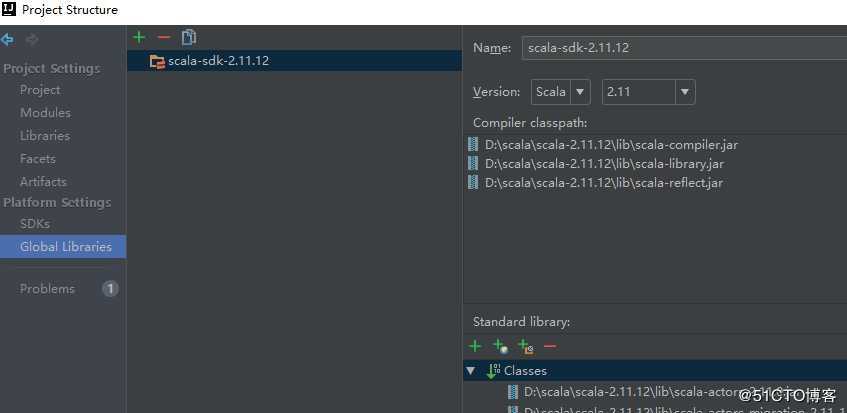Open the Artifacts settings page
This screenshot has height=413, width=847.
[43, 182]
